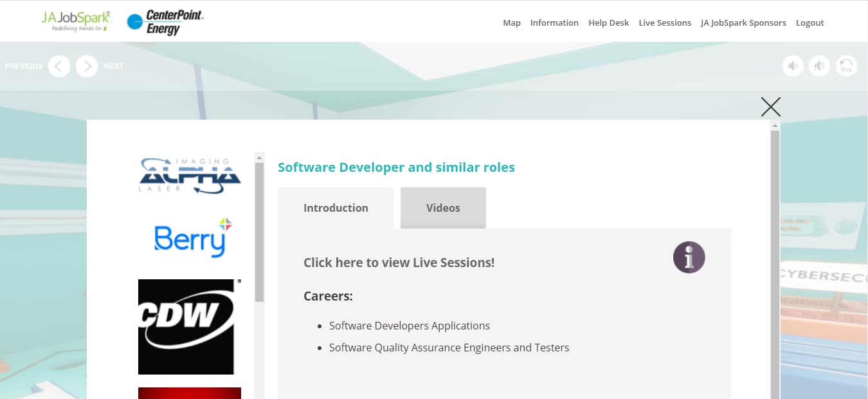Go to the next booth with the right arrow
The width and height of the screenshot is (868, 399).
pos(87,66)
